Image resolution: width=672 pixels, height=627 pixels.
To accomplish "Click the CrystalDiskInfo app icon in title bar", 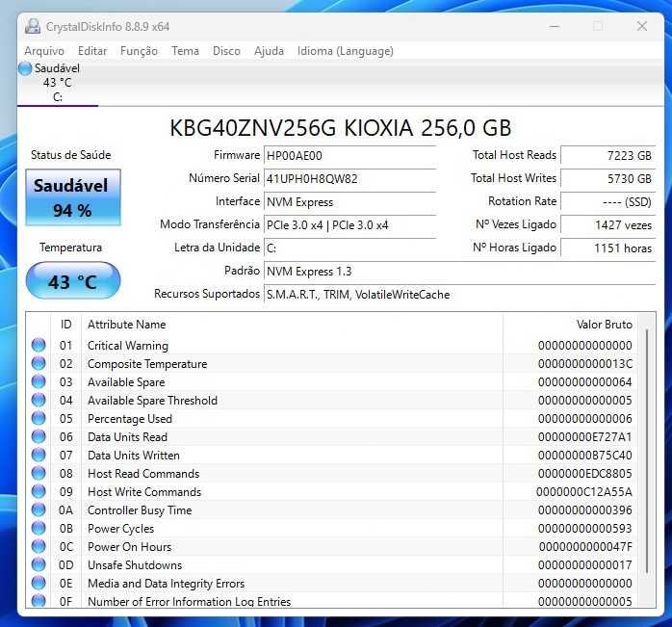I will click(33, 26).
